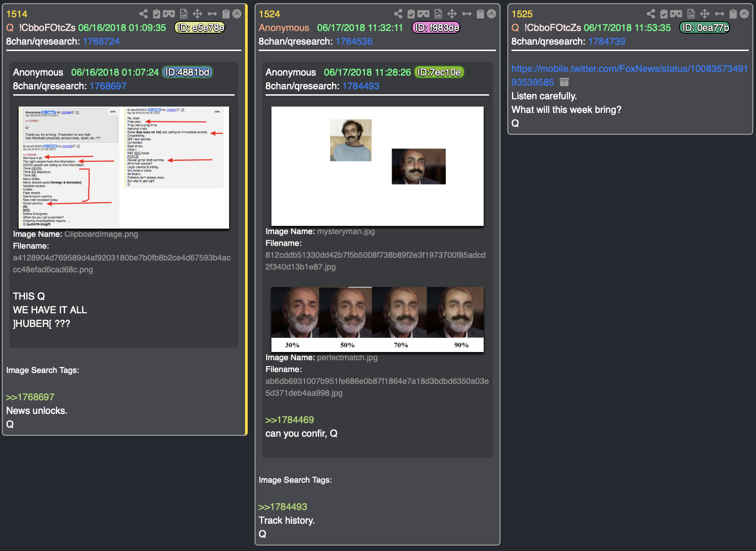The width and height of the screenshot is (756, 551).
Task: Click text 'News unlocks.'
Action: (x=37, y=411)
